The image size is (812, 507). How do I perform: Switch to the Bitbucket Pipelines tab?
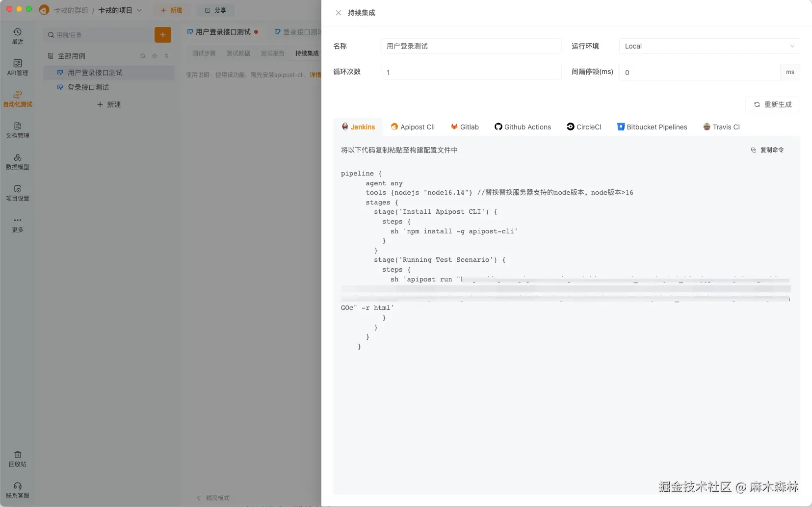coord(652,127)
